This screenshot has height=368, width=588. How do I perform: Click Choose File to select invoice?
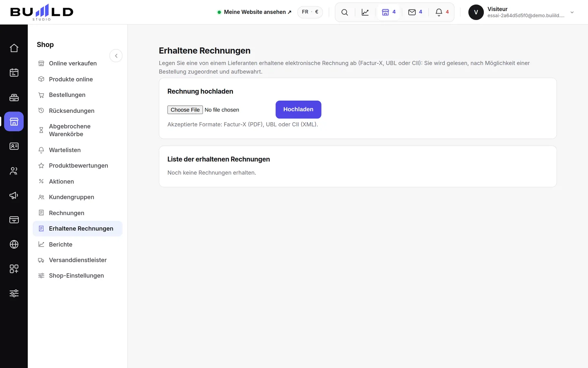185,110
